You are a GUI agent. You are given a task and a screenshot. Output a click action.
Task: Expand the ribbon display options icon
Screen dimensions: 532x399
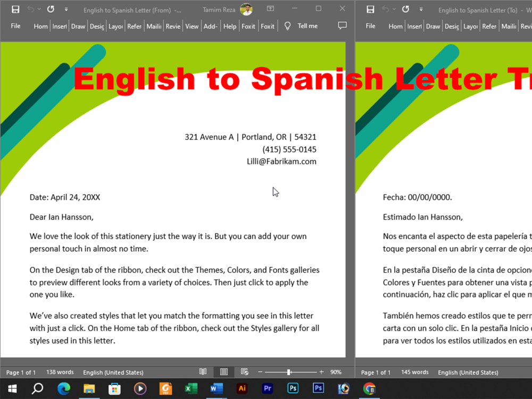tap(270, 9)
